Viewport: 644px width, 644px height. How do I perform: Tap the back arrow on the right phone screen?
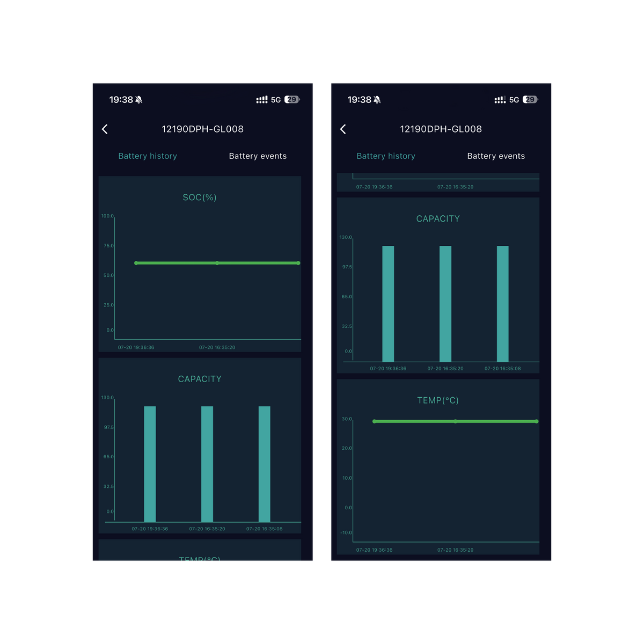(343, 129)
